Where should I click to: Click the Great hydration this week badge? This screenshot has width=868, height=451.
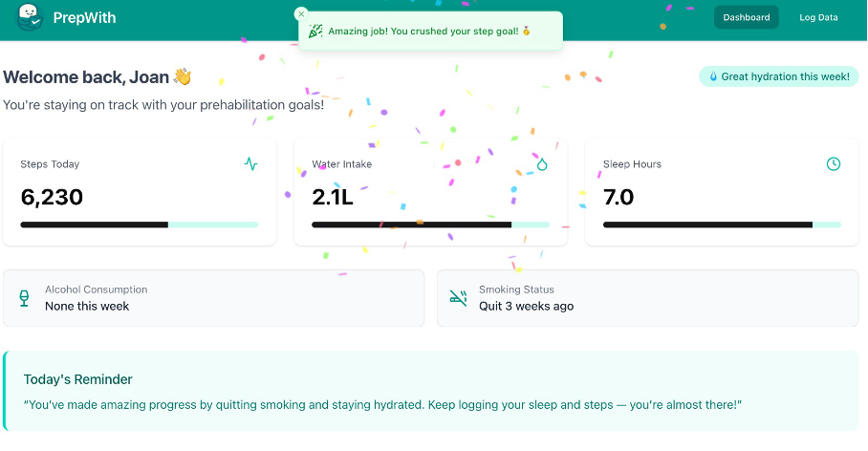click(x=778, y=76)
